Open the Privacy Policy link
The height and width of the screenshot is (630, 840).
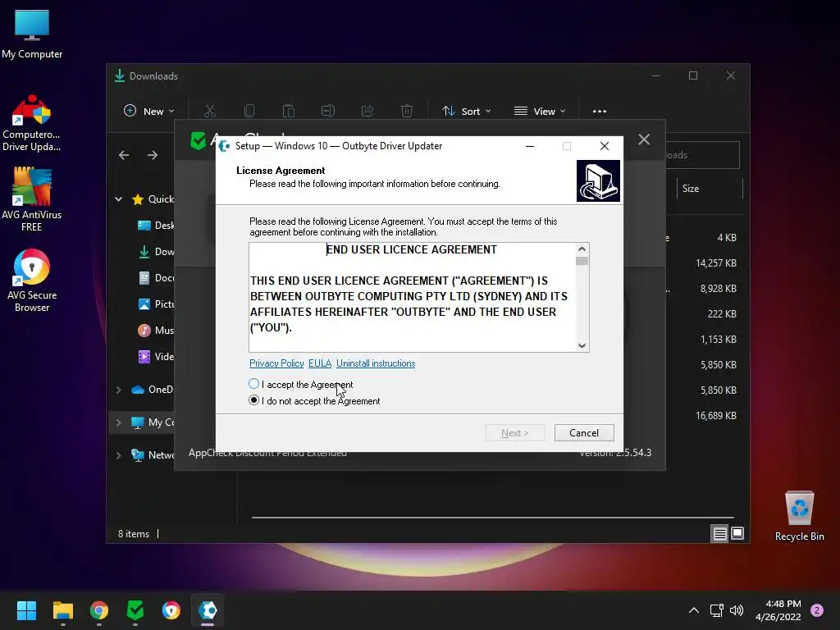pyautogui.click(x=276, y=363)
